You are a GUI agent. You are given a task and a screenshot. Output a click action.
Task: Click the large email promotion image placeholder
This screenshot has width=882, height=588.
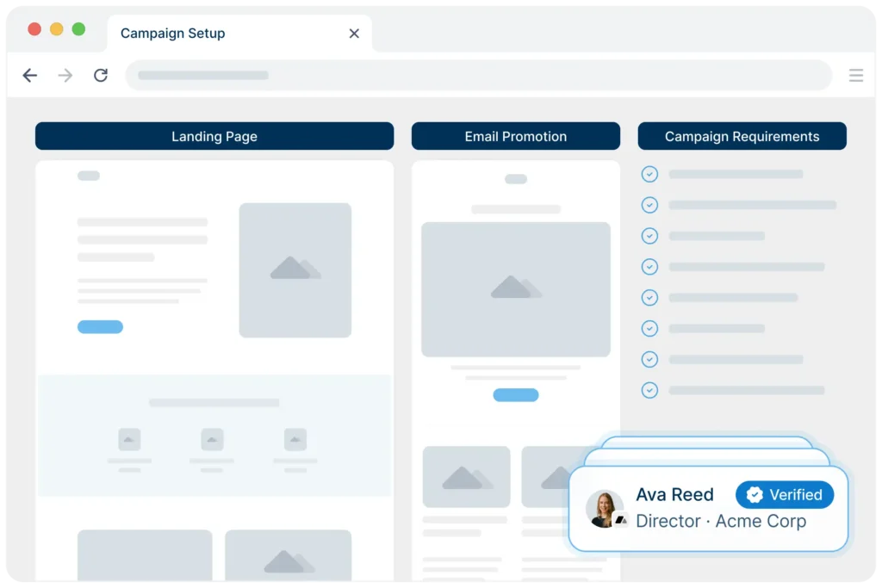[515, 288]
